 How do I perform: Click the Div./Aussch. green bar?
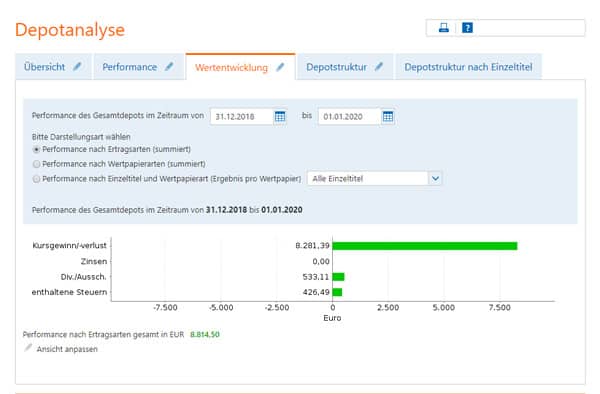[338, 277]
